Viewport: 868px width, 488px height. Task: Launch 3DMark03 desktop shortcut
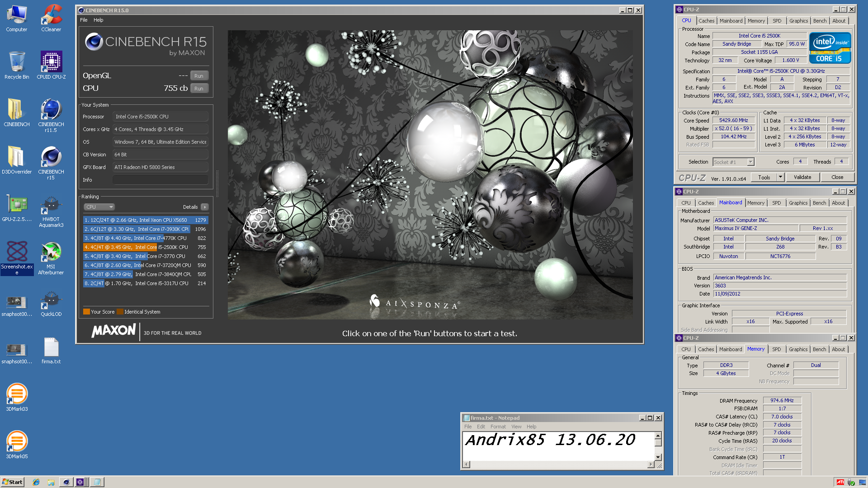(x=17, y=398)
